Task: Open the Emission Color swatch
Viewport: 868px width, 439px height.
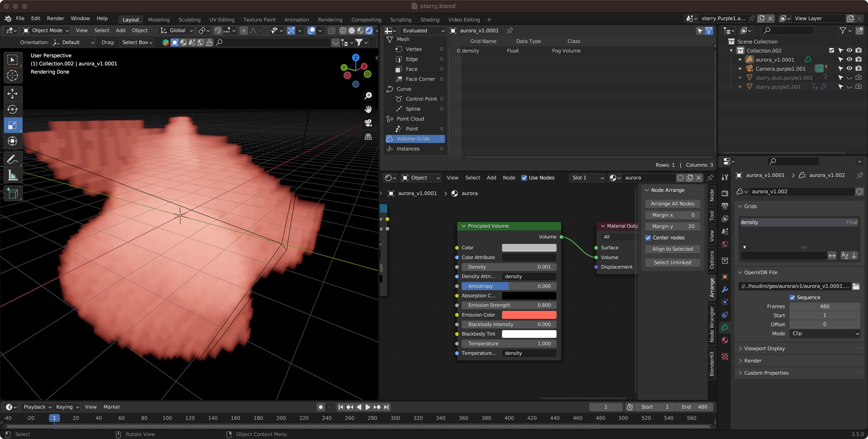Action: tap(529, 315)
